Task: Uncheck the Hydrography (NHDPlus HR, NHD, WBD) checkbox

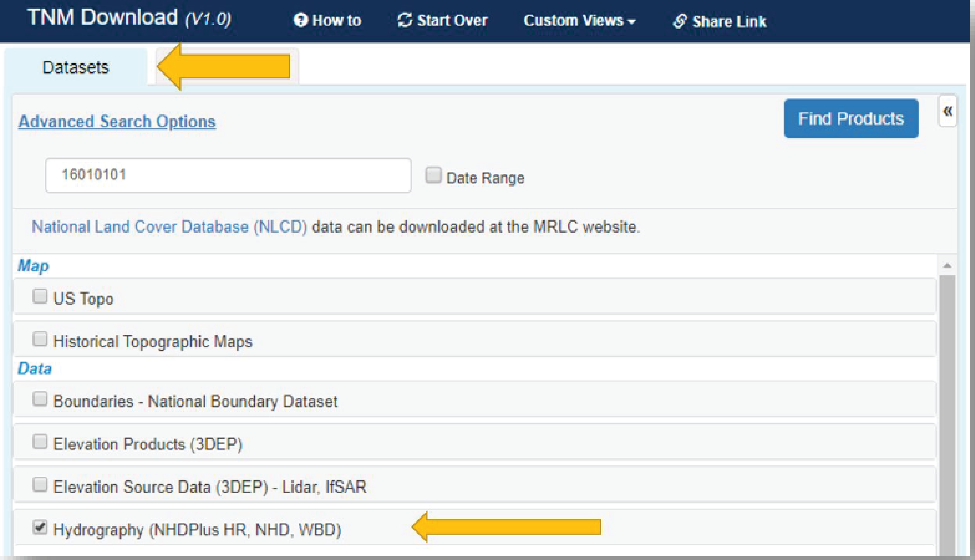Action: 40,527
